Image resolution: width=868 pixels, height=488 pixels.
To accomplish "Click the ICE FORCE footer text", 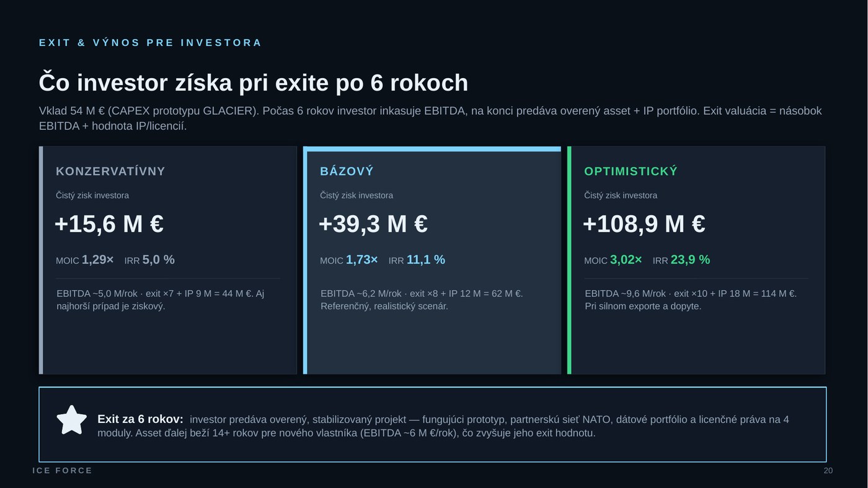I will tap(63, 471).
